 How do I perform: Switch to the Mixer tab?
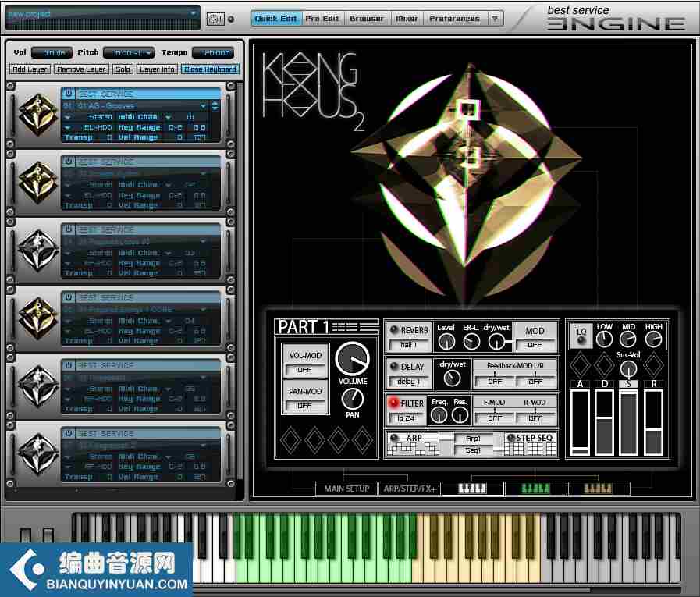click(x=407, y=19)
